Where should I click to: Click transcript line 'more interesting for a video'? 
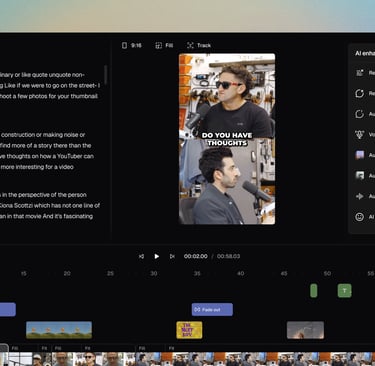pyautogui.click(x=37, y=167)
